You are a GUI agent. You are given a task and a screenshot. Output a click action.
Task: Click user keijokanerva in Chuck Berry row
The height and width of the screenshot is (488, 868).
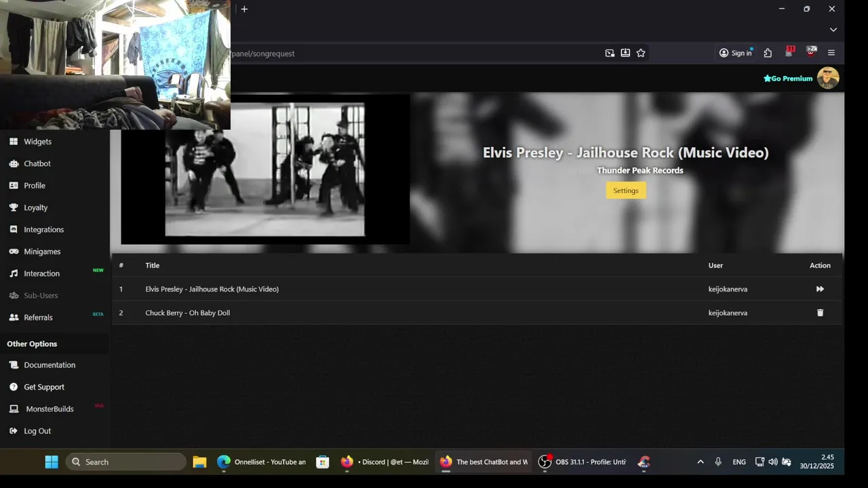pos(728,312)
